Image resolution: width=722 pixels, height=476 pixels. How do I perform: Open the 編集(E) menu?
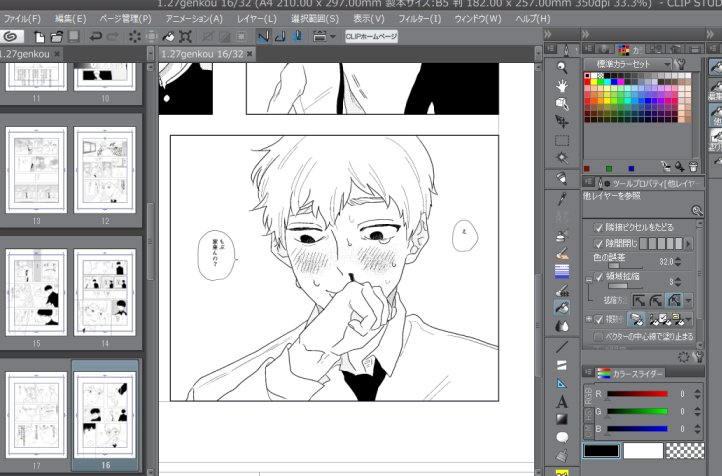tap(70, 19)
